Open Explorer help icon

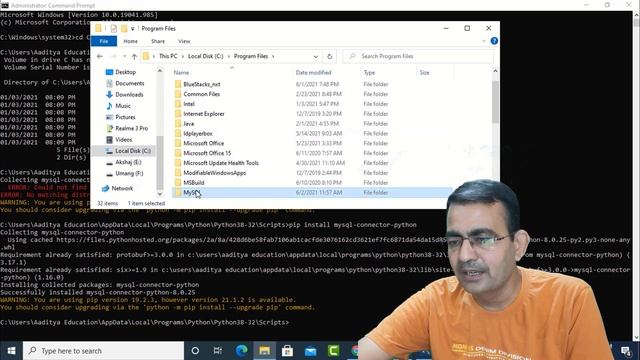(x=494, y=41)
